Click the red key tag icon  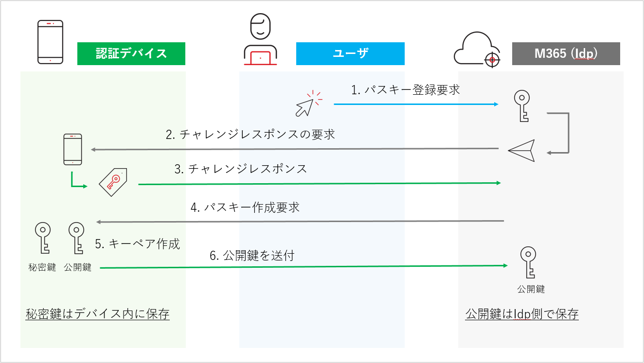point(113,182)
